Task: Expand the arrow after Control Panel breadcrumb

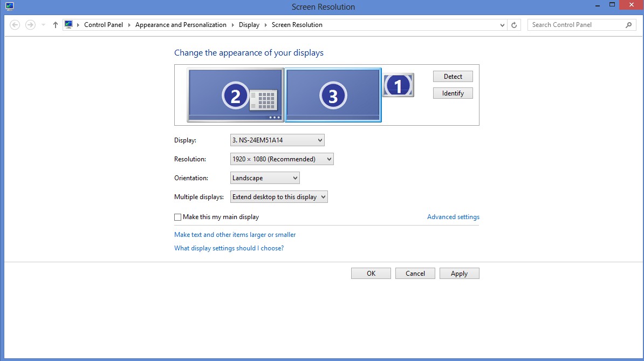Action: 129,25
